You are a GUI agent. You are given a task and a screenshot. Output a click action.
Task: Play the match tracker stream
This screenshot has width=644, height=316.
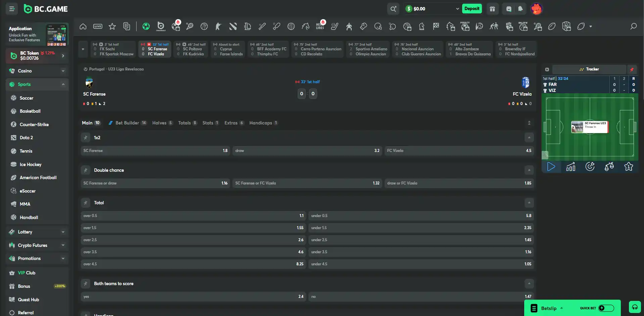551,167
